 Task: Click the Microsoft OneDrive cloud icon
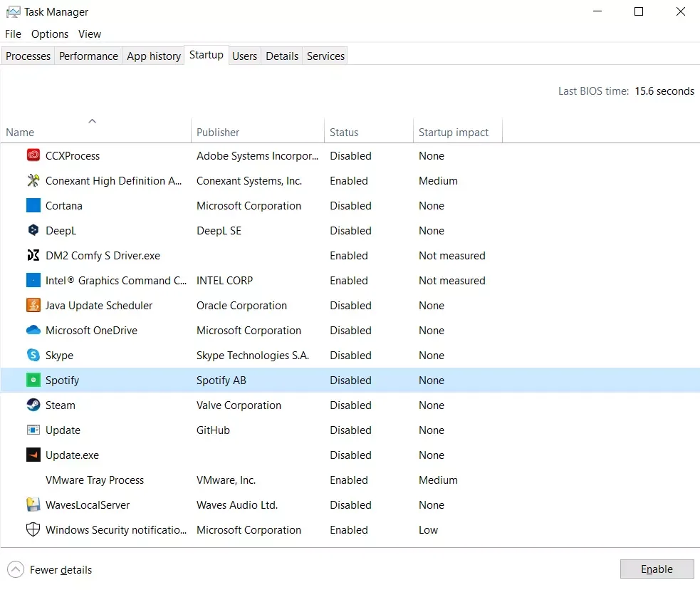(x=33, y=330)
